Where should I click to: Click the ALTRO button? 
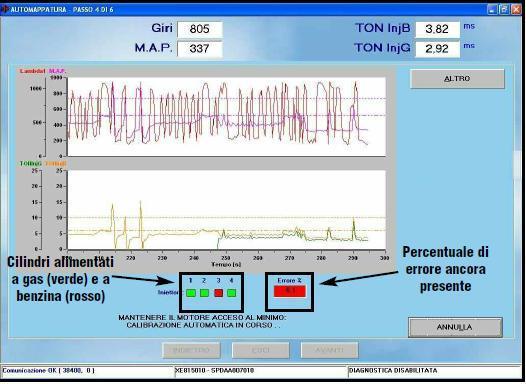coord(457,79)
